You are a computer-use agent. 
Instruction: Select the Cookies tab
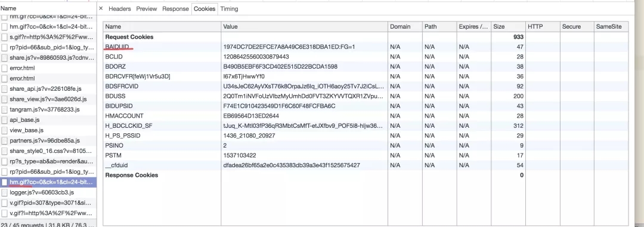pyautogui.click(x=205, y=8)
